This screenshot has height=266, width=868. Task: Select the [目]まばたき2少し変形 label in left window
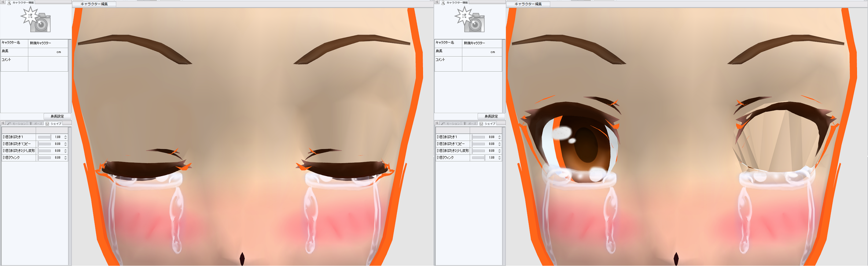point(19,151)
